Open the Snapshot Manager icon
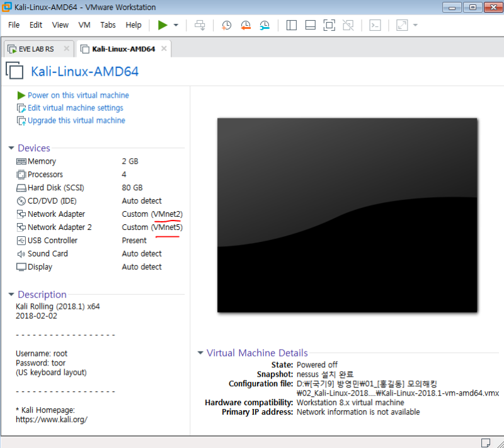504x448 pixels. 265,25
